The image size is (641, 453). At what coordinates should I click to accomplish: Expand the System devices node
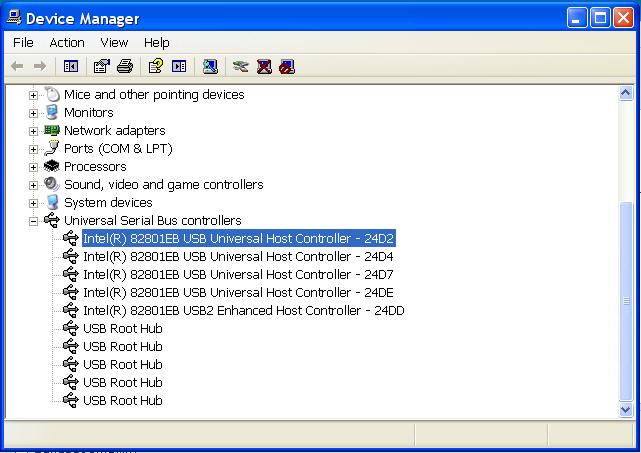tap(33, 203)
